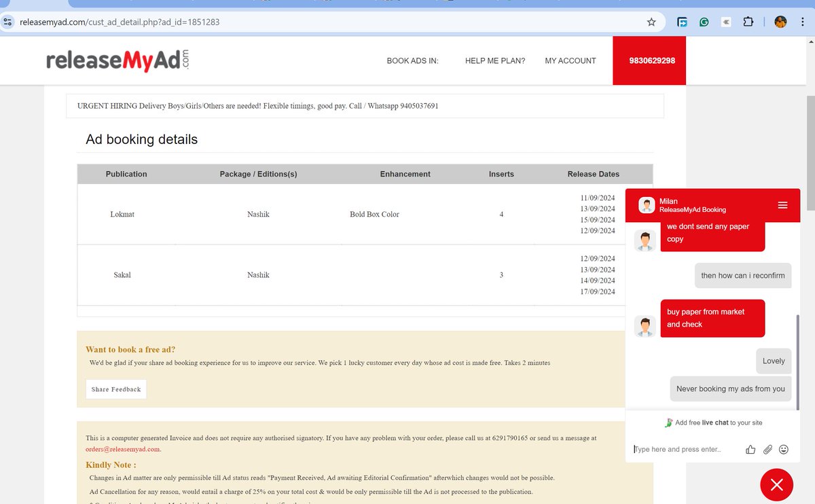
Task: Click the 'Never booking my ads from you' message
Action: pos(731,389)
